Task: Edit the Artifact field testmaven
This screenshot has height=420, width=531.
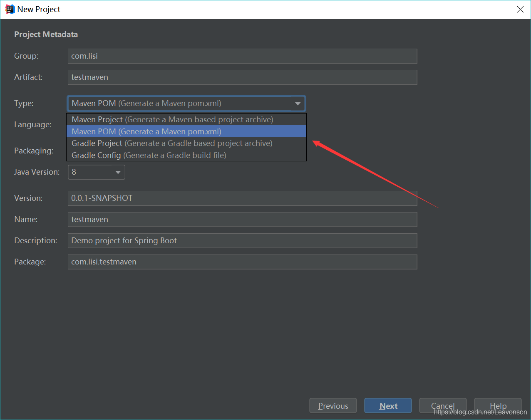Action: 242,77
